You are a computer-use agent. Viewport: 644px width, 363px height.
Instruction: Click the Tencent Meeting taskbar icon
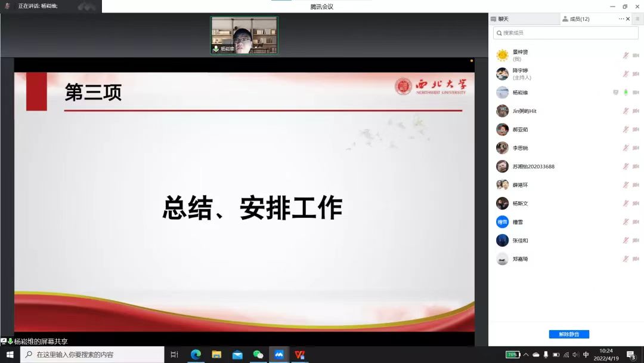[x=278, y=355]
